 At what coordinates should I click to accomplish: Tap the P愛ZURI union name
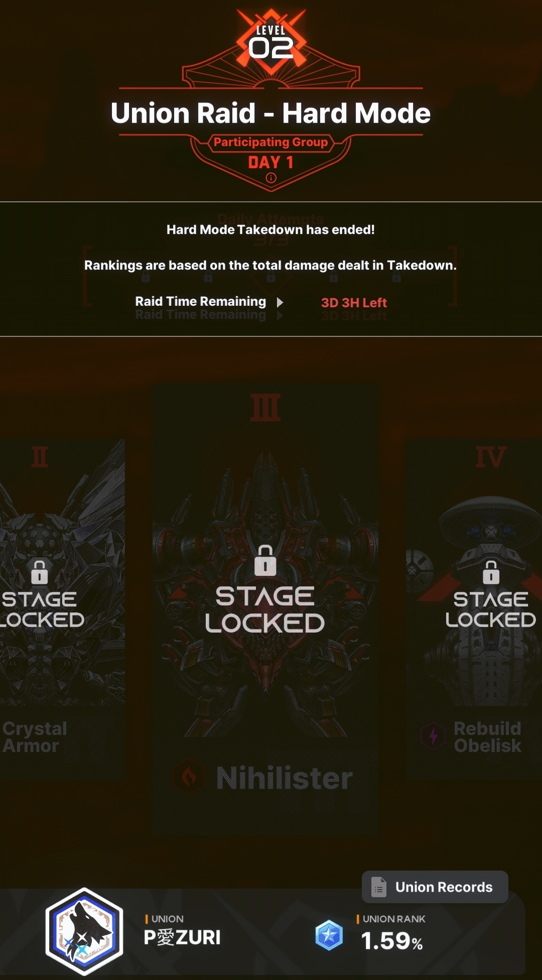click(x=182, y=937)
